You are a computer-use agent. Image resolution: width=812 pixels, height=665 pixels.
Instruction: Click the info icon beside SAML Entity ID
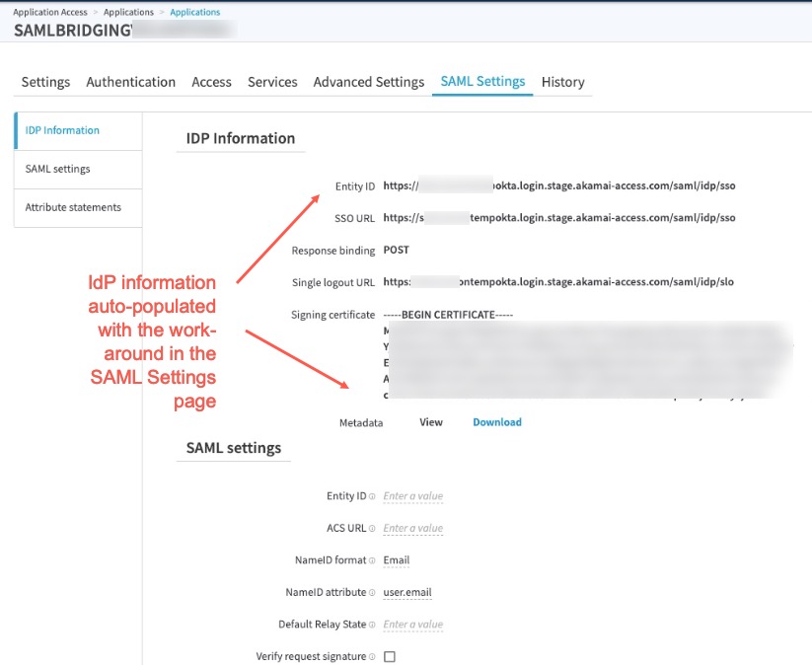(x=372, y=496)
